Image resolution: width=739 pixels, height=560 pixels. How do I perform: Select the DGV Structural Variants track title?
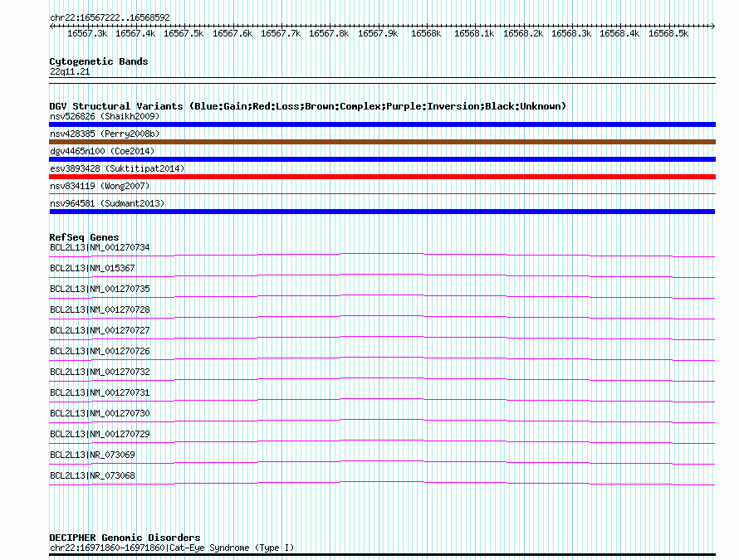click(308, 106)
